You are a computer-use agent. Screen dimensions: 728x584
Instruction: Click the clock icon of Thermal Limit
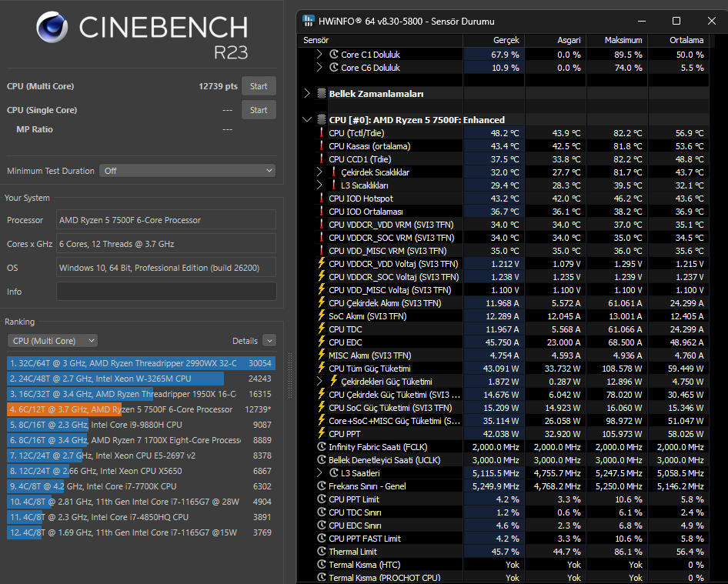321,551
